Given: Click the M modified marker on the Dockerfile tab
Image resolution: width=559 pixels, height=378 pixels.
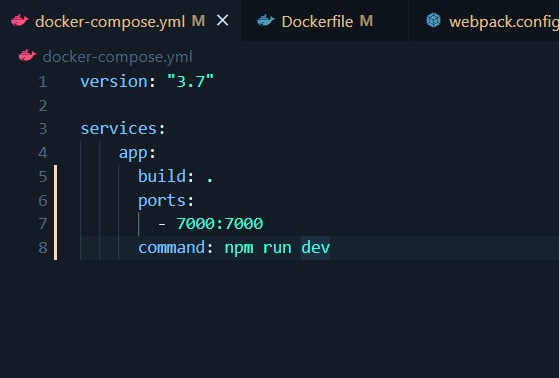Looking at the screenshot, I should point(366,21).
